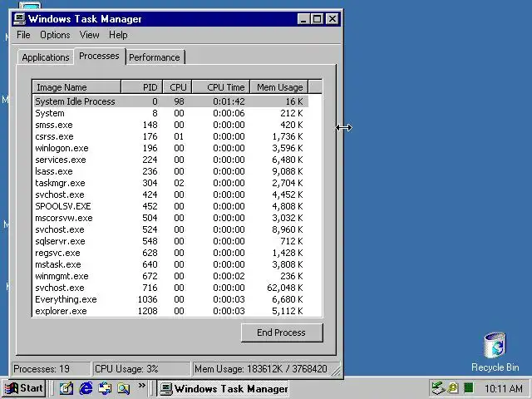Select the Everything.exe process
The width and height of the screenshot is (532, 399).
coord(171,299)
